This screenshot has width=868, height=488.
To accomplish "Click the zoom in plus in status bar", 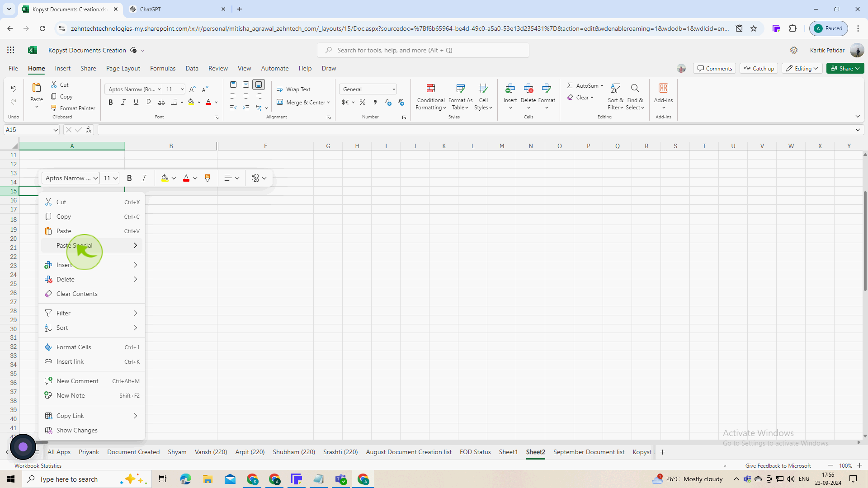I will [x=859, y=465].
